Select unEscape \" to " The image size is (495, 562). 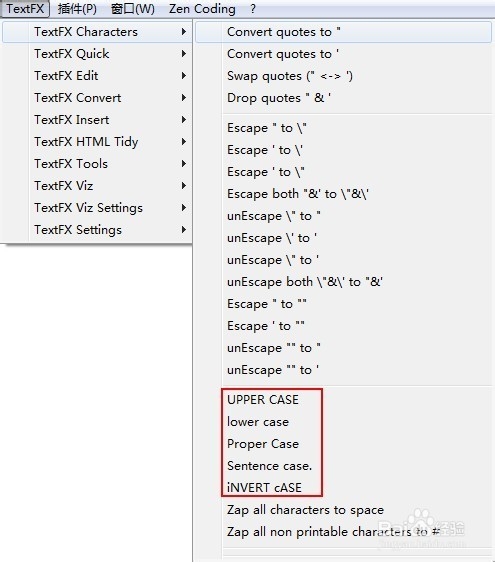tap(344, 216)
